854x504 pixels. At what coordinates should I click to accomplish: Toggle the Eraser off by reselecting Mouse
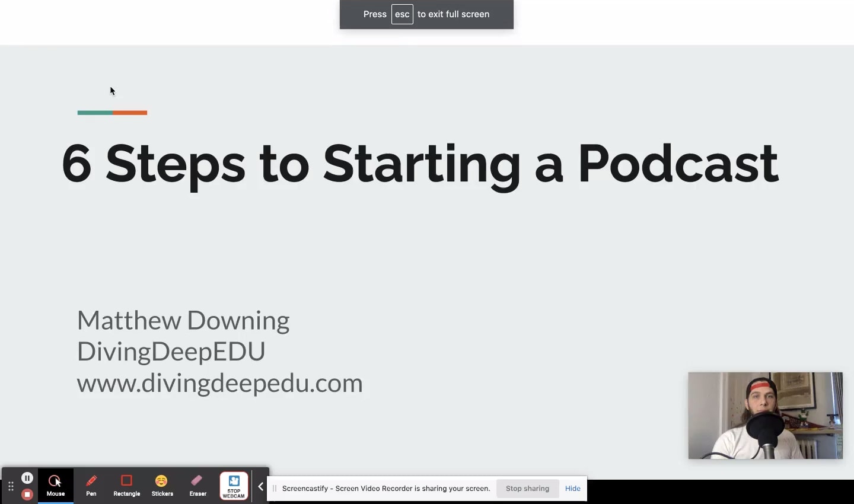pyautogui.click(x=55, y=485)
